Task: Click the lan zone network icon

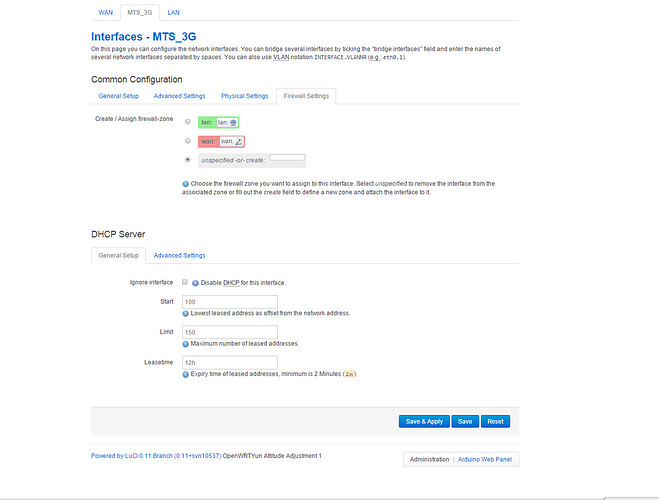Action: [234, 123]
